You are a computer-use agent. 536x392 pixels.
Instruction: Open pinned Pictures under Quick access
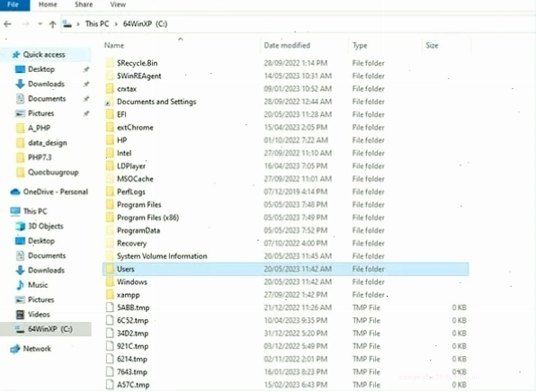click(x=40, y=113)
